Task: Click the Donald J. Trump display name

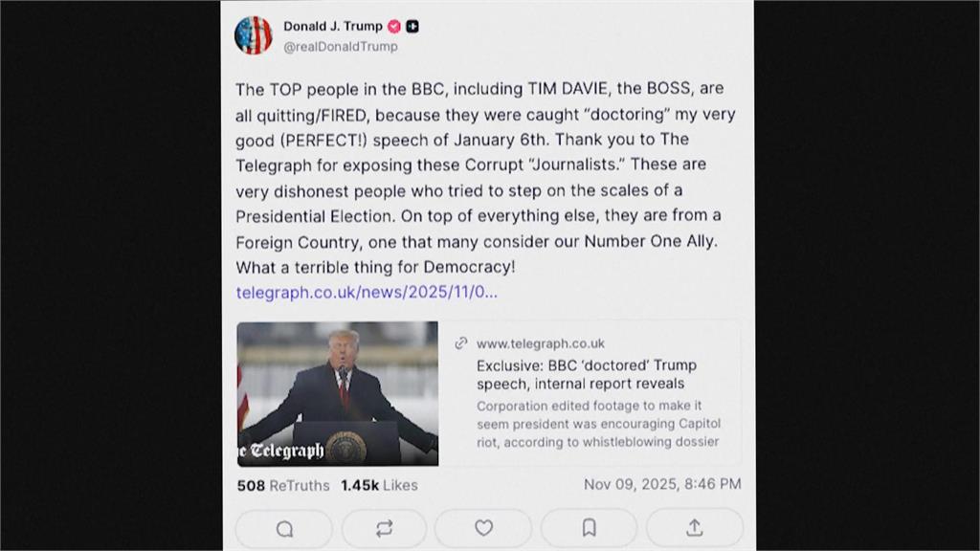Action: click(x=332, y=26)
